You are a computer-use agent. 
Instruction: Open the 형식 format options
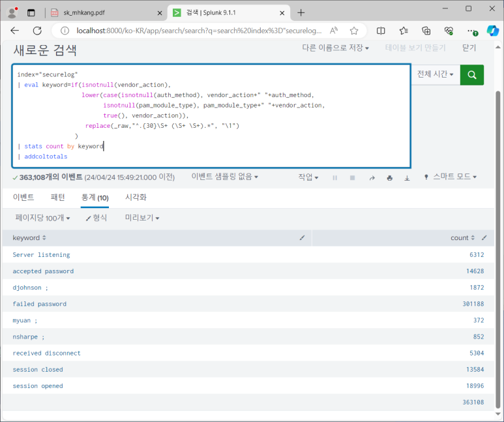pos(96,218)
